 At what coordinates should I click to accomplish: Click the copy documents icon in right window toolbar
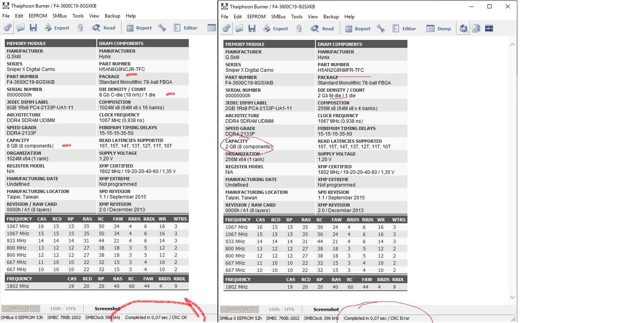coord(476,28)
